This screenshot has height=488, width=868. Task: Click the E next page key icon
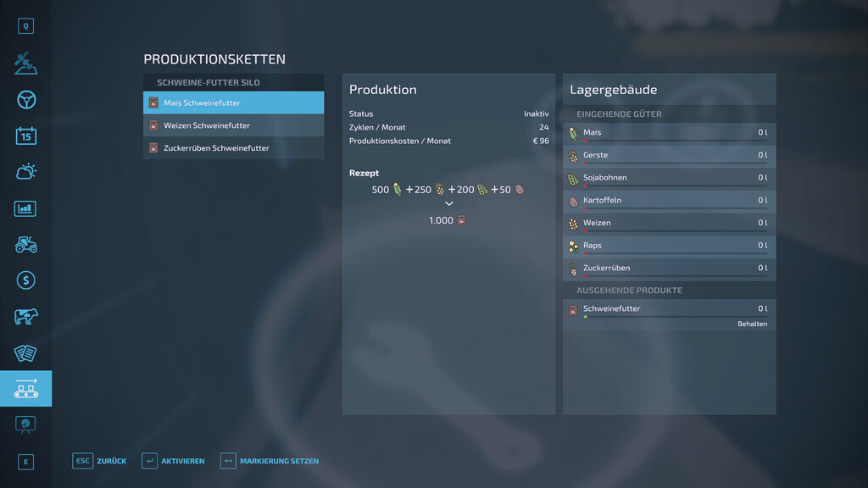[25, 462]
